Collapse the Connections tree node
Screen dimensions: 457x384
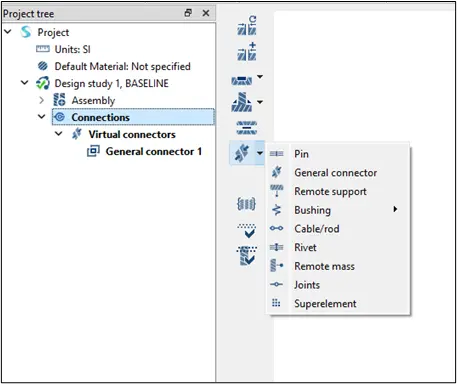[x=42, y=117]
